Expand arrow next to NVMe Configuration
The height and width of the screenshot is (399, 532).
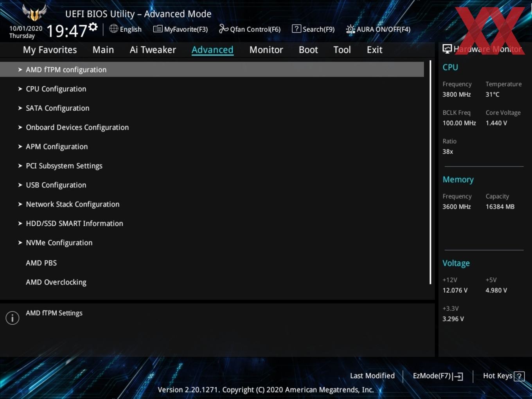pyautogui.click(x=20, y=243)
